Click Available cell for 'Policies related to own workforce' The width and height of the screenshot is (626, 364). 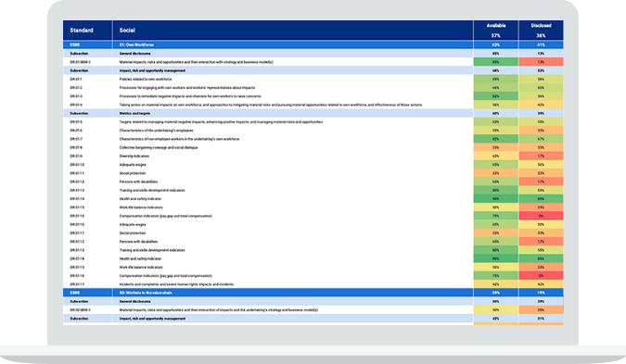tap(496, 79)
